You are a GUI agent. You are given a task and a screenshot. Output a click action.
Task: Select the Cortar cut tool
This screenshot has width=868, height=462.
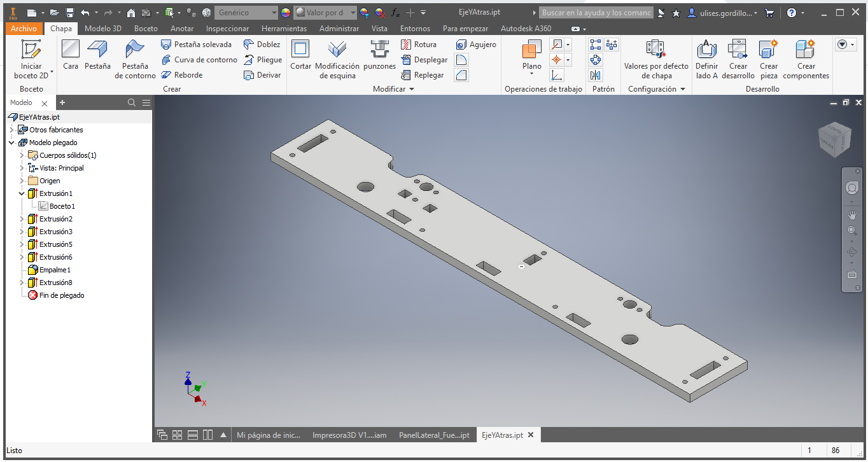click(x=300, y=55)
